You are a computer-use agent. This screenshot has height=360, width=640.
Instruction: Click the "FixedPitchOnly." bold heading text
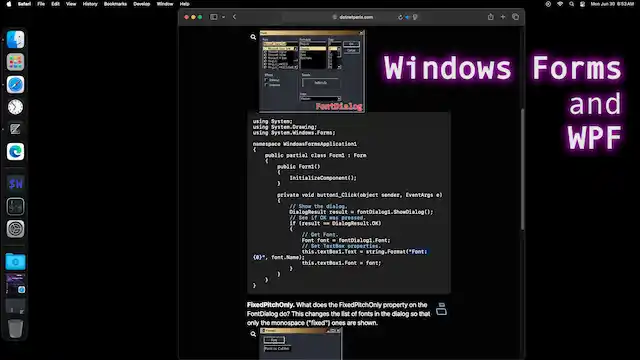click(270, 305)
